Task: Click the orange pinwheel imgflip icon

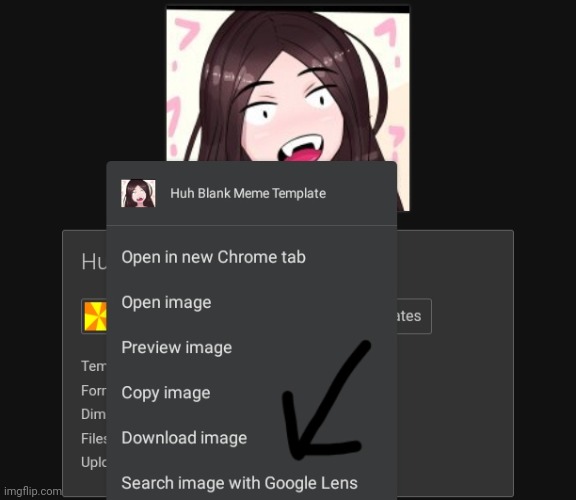Action: coord(95,316)
